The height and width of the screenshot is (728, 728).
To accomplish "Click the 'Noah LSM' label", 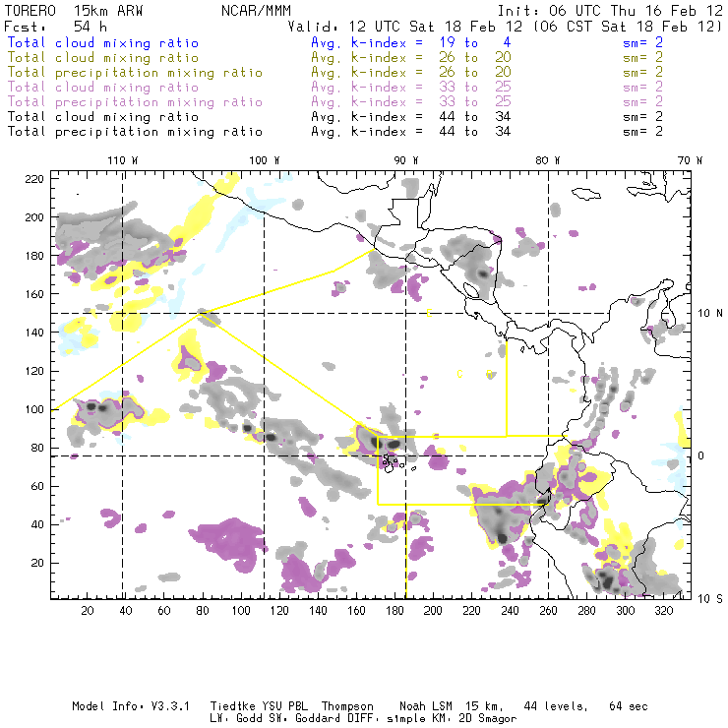I will (x=426, y=706).
